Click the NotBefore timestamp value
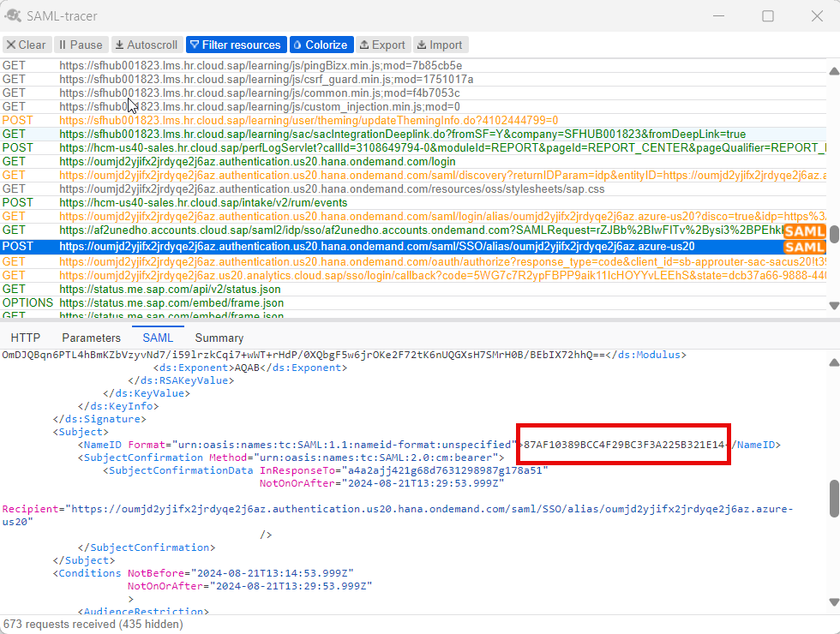840x634 pixels. click(273, 573)
